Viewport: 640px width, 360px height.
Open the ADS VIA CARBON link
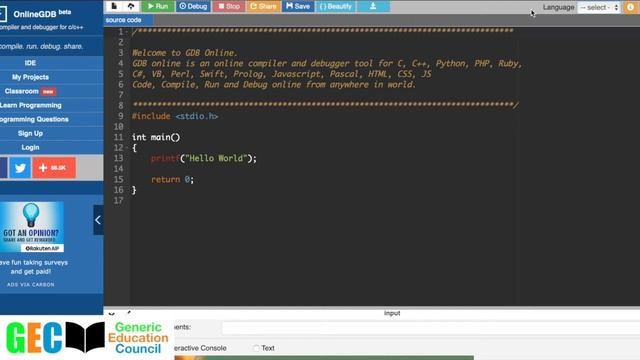coord(31,284)
